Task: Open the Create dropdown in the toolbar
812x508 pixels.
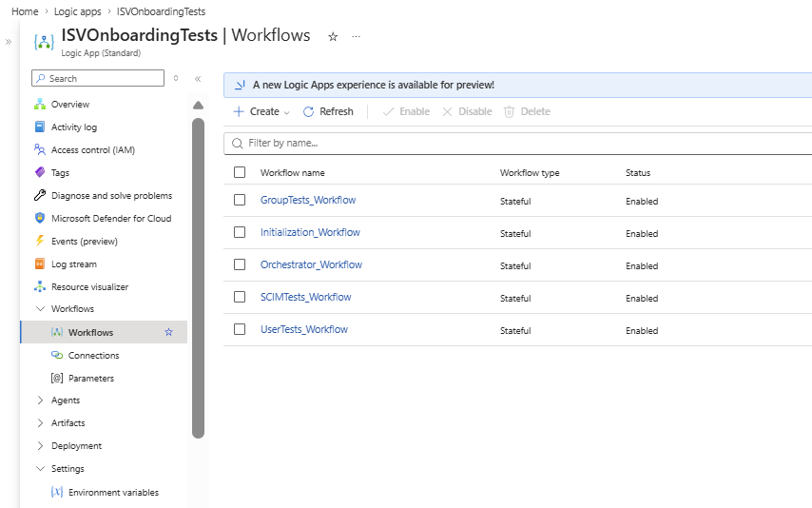Action: pyautogui.click(x=261, y=111)
